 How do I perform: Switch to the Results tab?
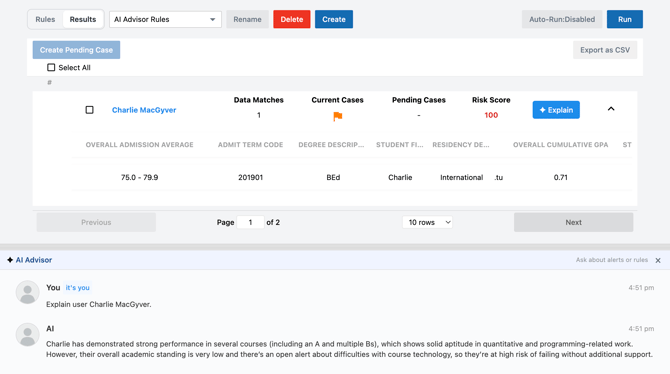[x=83, y=19]
